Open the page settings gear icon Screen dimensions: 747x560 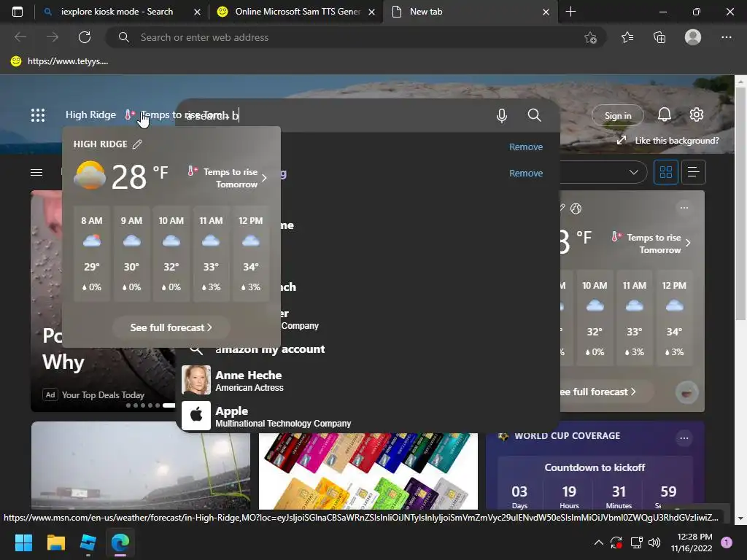click(x=697, y=114)
